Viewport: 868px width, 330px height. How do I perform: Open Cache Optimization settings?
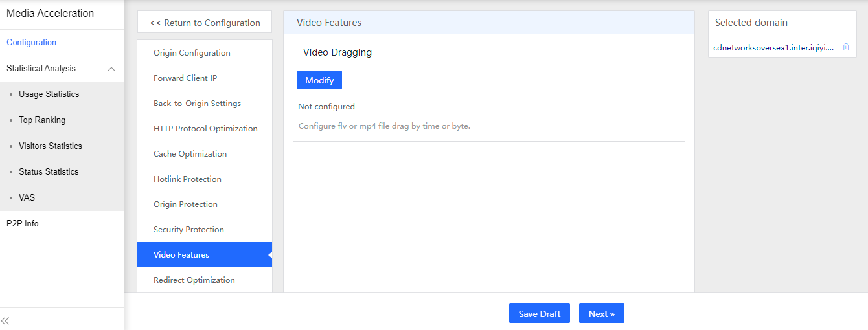tap(190, 154)
